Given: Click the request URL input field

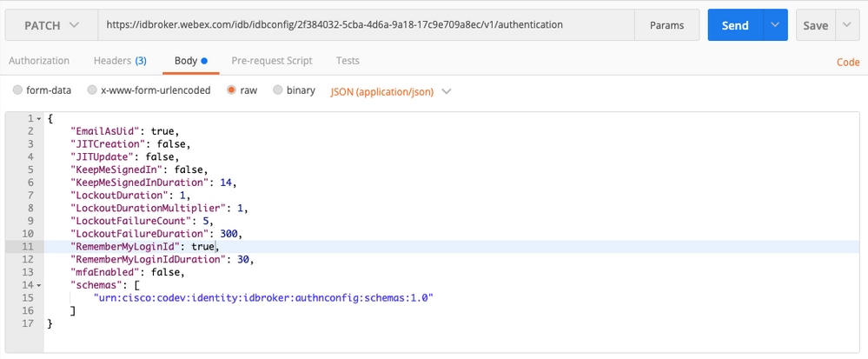Looking at the screenshot, I should [366, 25].
